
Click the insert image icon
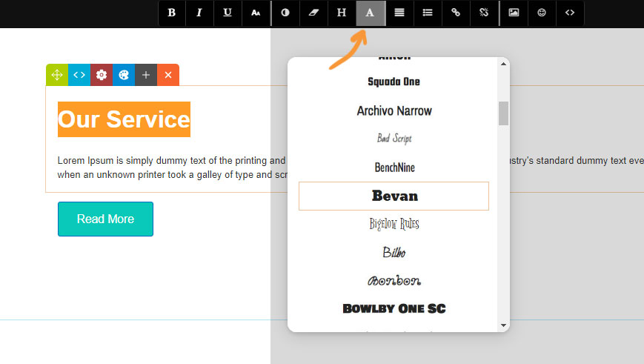(514, 13)
